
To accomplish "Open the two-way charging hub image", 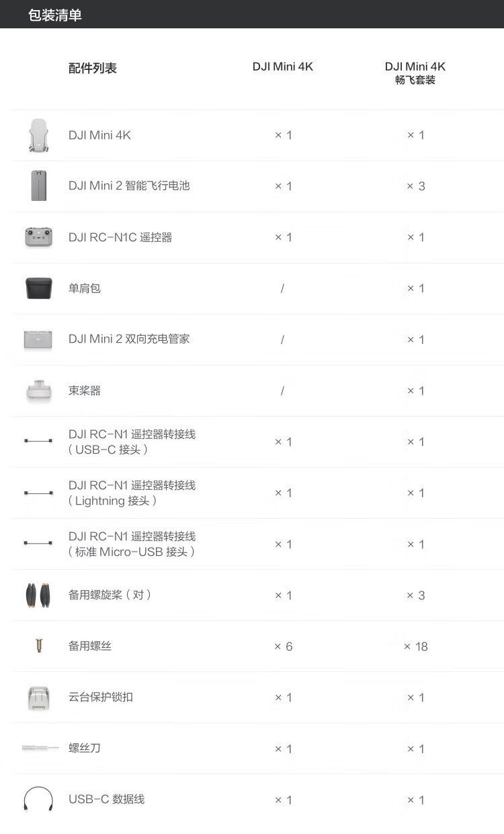I will pos(38,339).
